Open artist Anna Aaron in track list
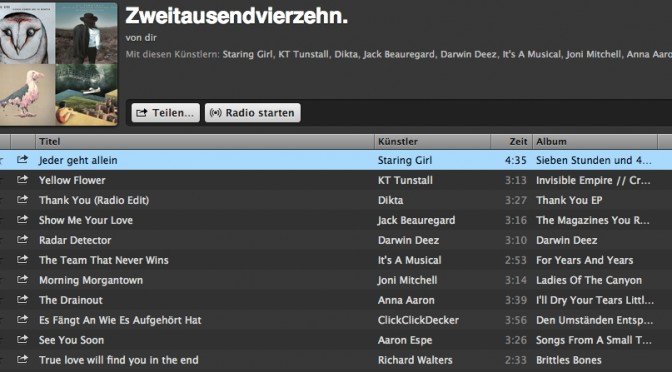Screen dimensions: 672x372 pyautogui.click(x=406, y=300)
